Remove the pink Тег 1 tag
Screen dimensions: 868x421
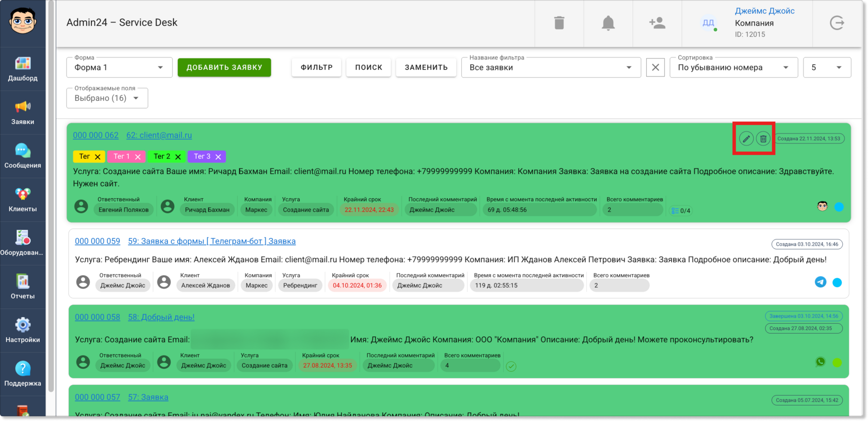[x=138, y=157]
